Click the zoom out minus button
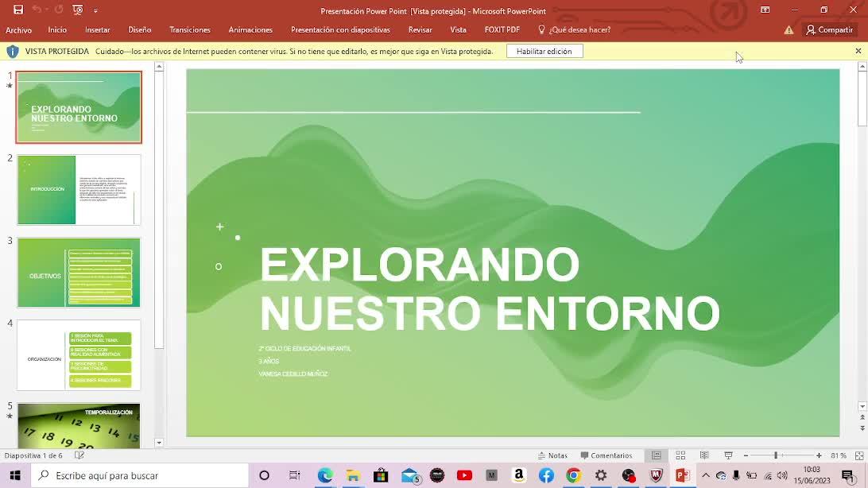Image resolution: width=868 pixels, height=488 pixels. coord(746,455)
